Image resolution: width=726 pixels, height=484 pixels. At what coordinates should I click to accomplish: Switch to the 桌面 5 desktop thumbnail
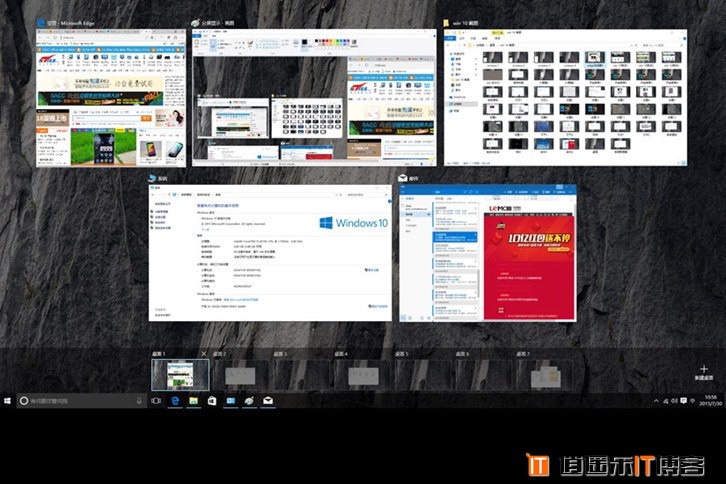coord(423,375)
